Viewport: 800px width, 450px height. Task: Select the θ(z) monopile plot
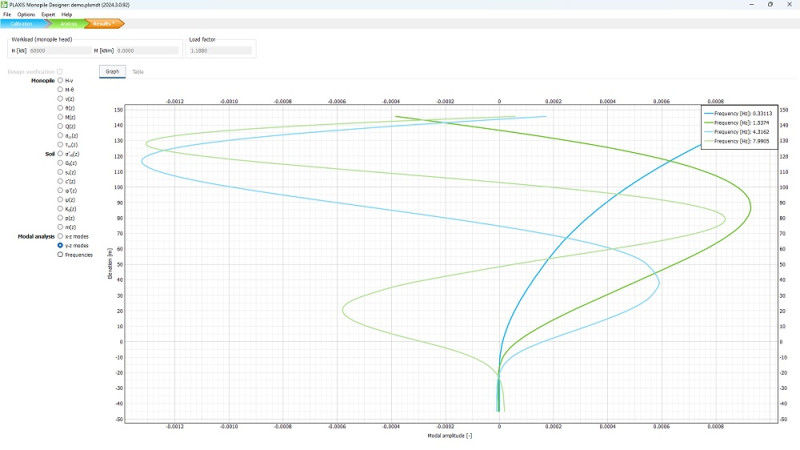tap(60, 108)
